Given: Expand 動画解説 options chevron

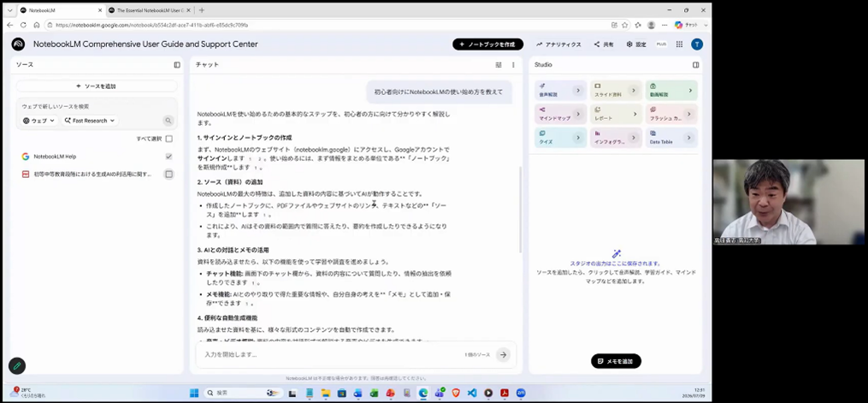Looking at the screenshot, I should click(690, 90).
